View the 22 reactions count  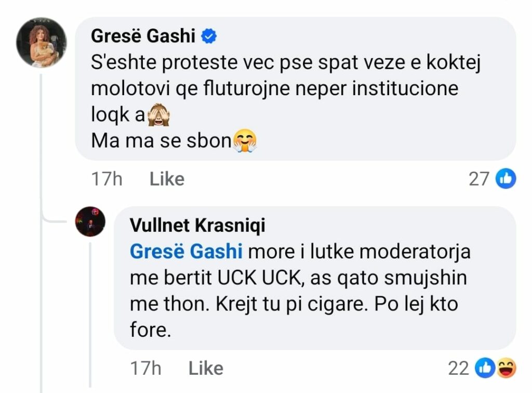click(x=458, y=369)
